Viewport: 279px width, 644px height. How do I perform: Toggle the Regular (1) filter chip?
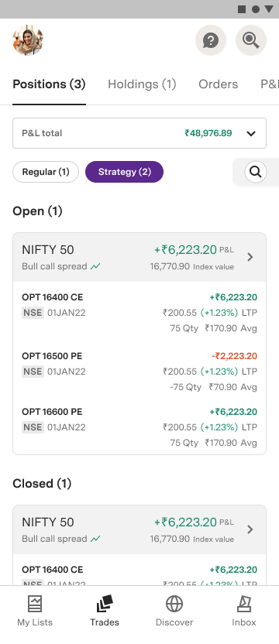(46, 172)
